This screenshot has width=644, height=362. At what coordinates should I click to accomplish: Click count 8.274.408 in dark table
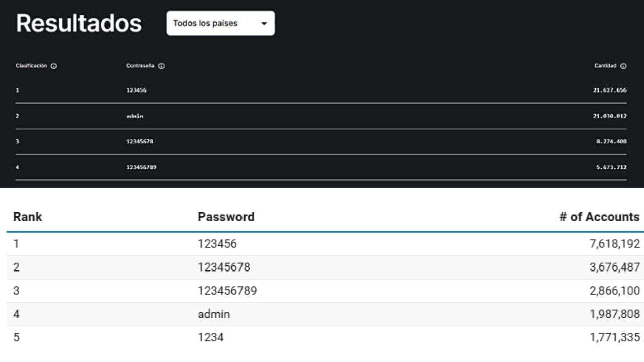pyautogui.click(x=611, y=142)
